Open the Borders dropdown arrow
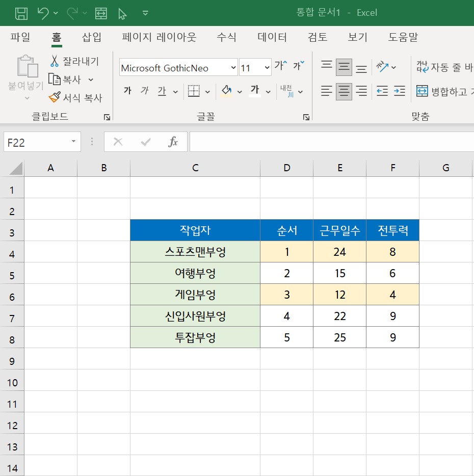474x476 pixels. point(208,92)
